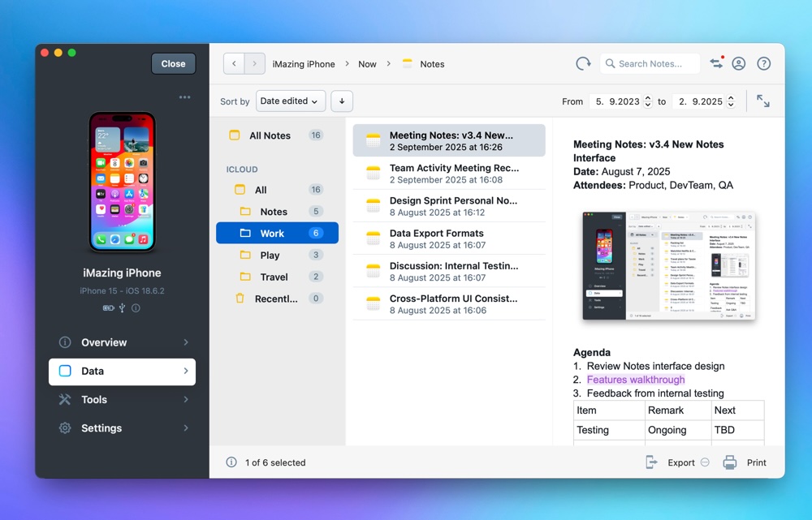This screenshot has height=520, width=812.
Task: Click the magnifier icon in the search box
Action: coord(610,63)
